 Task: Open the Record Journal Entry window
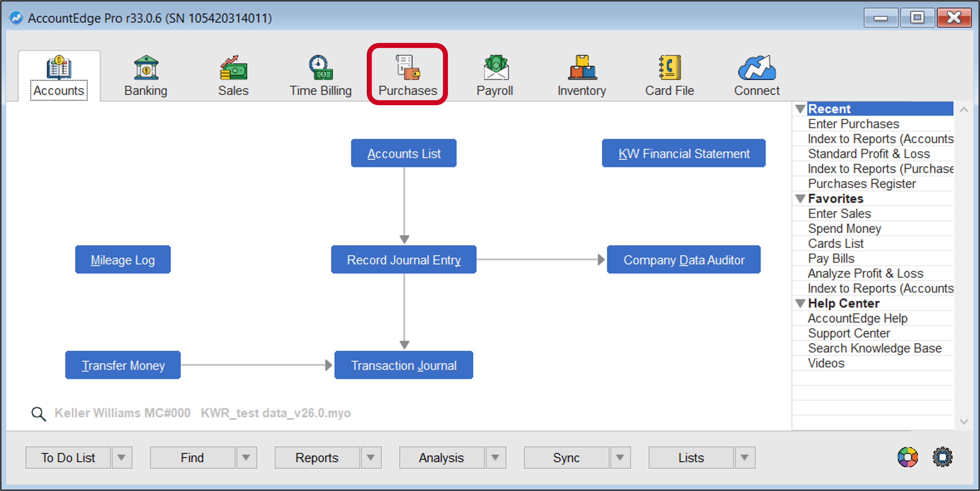click(404, 259)
